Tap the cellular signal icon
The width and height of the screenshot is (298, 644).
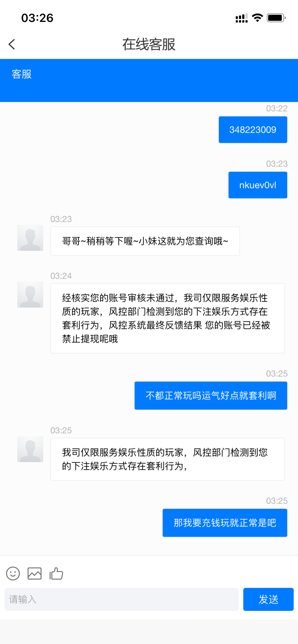tap(241, 18)
